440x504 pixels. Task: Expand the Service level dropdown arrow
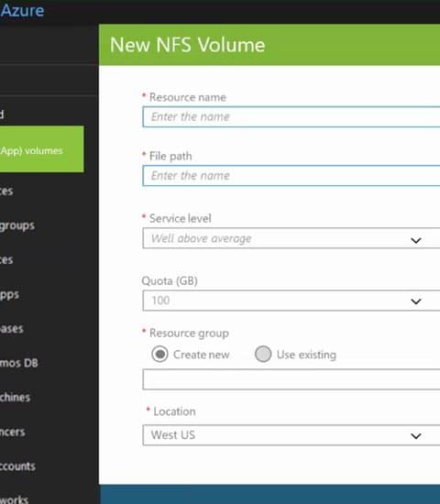click(x=416, y=240)
